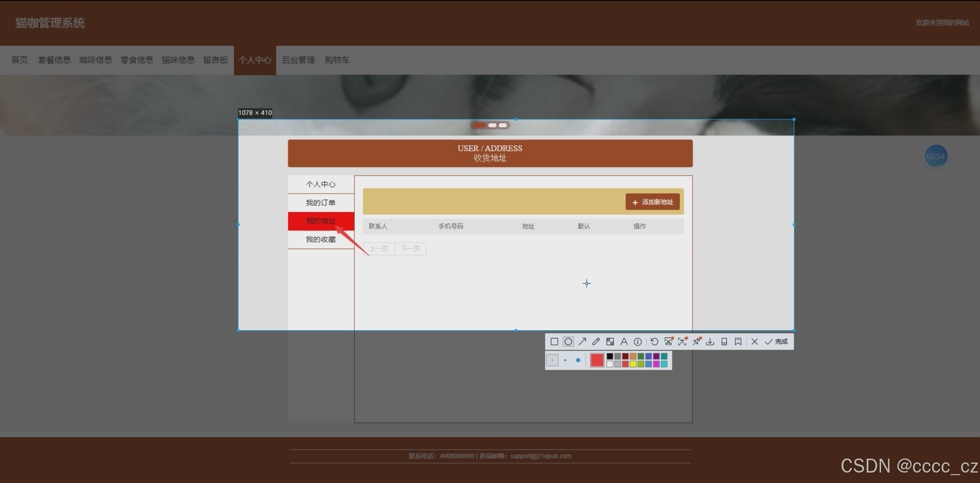Select the numbered marker tool

[x=638, y=342]
